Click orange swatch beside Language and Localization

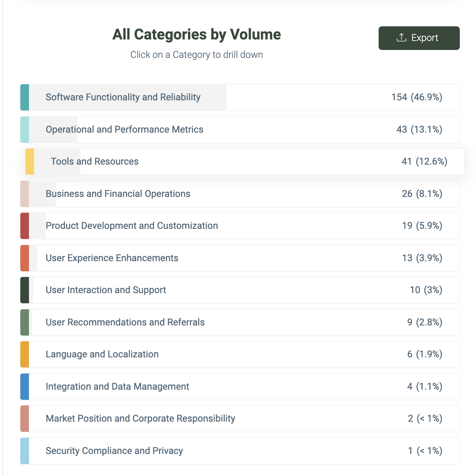24,354
